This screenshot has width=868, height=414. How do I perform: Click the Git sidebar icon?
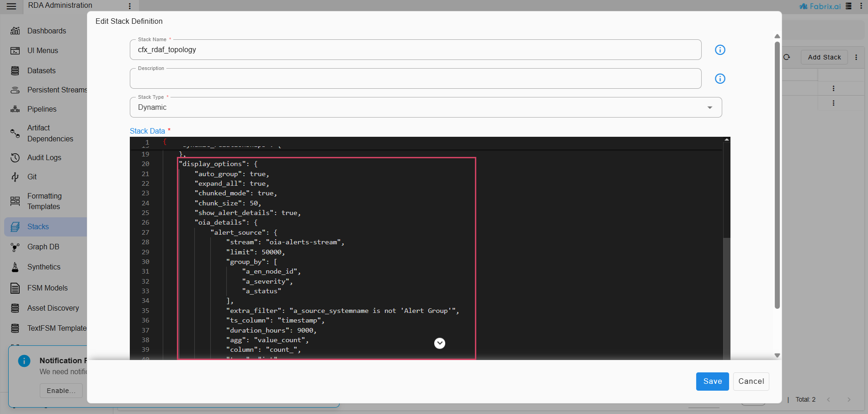(x=15, y=177)
